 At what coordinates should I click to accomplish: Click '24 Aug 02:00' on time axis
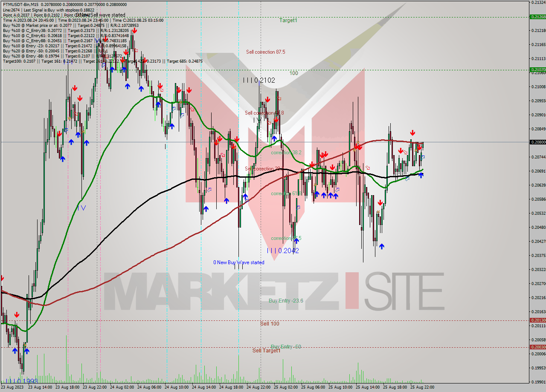pyautogui.click(x=122, y=388)
